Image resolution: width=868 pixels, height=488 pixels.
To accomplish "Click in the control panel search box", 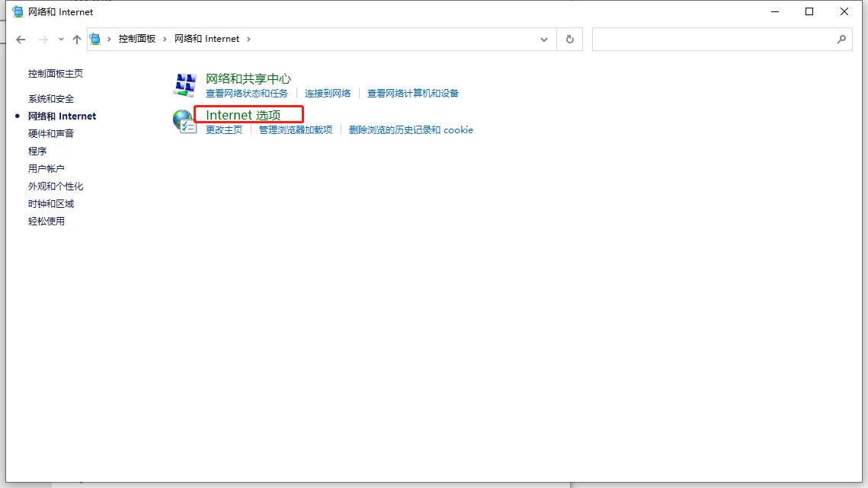I will tap(713, 39).
